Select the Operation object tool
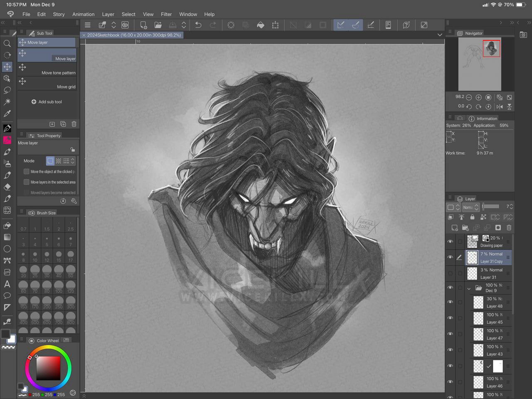The width and height of the screenshot is (532, 399). pyautogui.click(x=7, y=78)
